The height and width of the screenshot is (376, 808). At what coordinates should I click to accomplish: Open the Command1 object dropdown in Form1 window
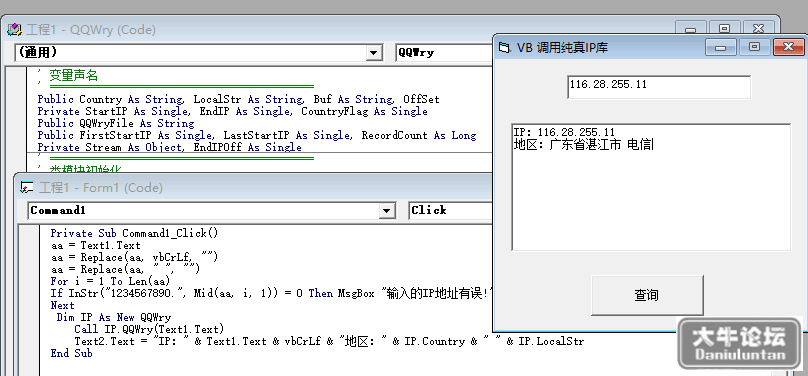386,210
